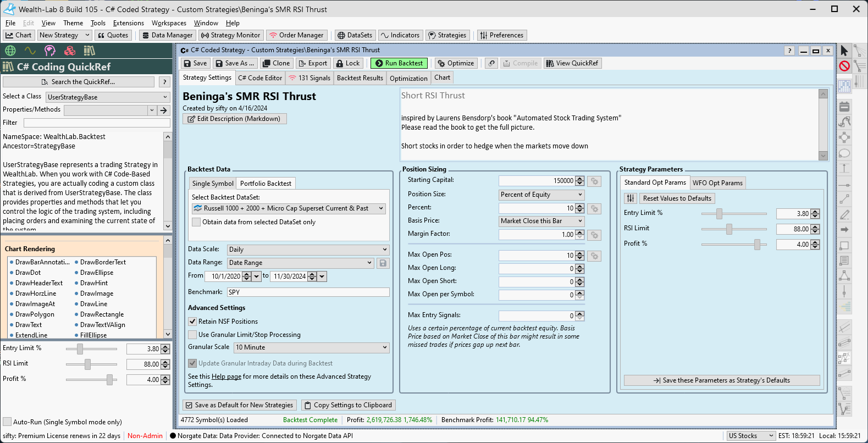Screen dimensions: 868x443
Task: Click the red prohibited circle tool
Action: pyautogui.click(x=844, y=66)
